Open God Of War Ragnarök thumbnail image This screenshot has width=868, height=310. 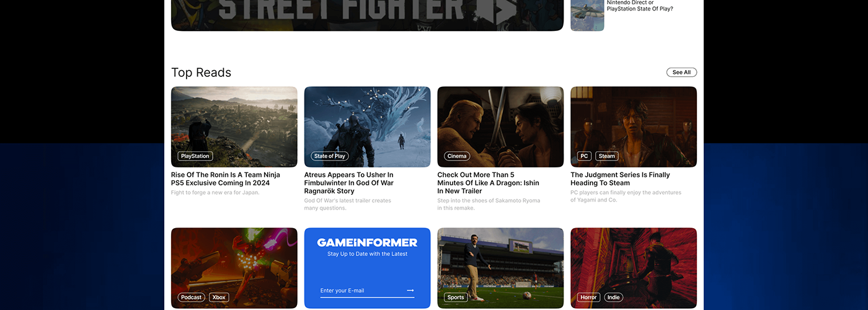[x=367, y=126]
